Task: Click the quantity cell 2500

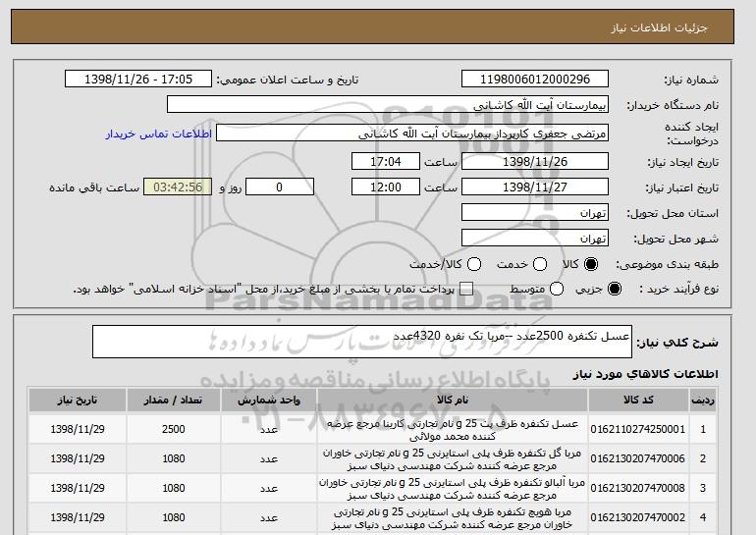Action: [x=174, y=429]
